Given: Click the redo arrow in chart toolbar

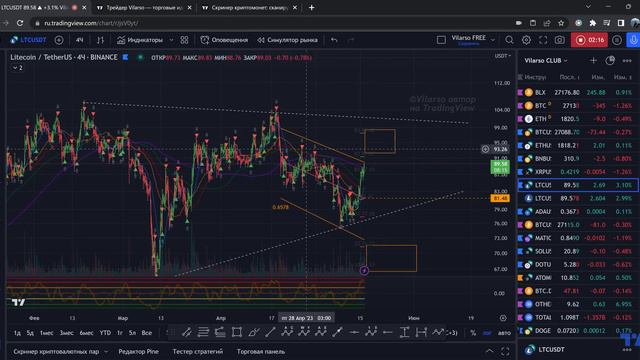Looking at the screenshot, I should point(351,40).
